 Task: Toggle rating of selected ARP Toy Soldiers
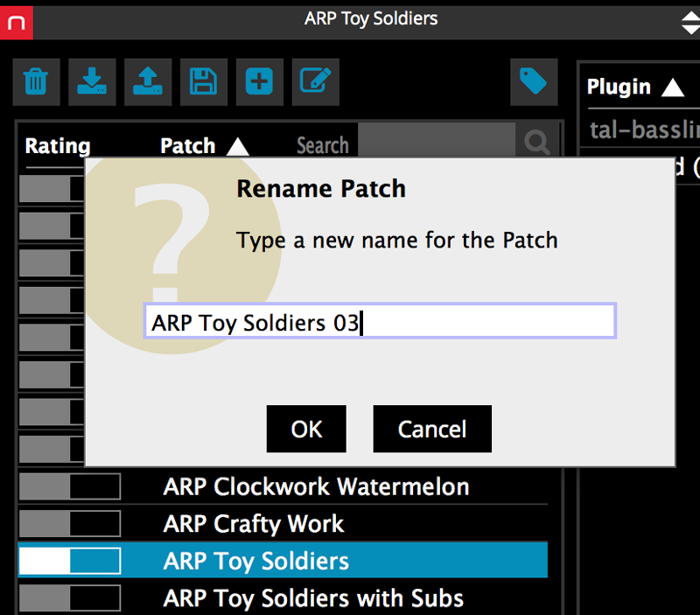[70, 561]
